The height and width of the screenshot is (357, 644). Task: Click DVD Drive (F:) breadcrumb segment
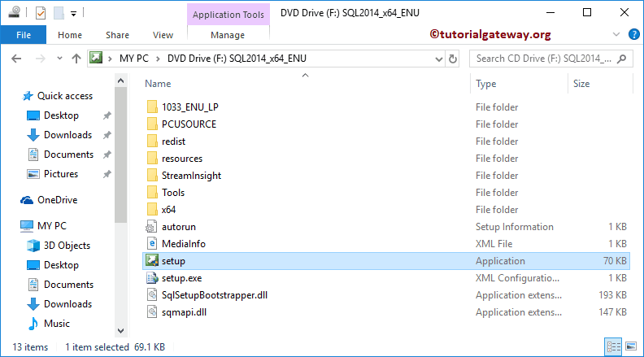pos(237,59)
